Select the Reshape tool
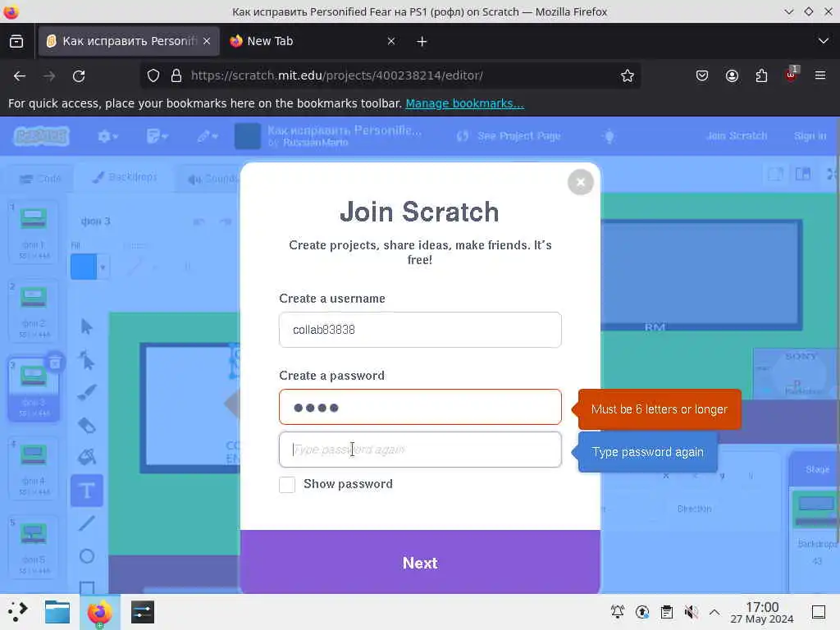 tap(87, 360)
